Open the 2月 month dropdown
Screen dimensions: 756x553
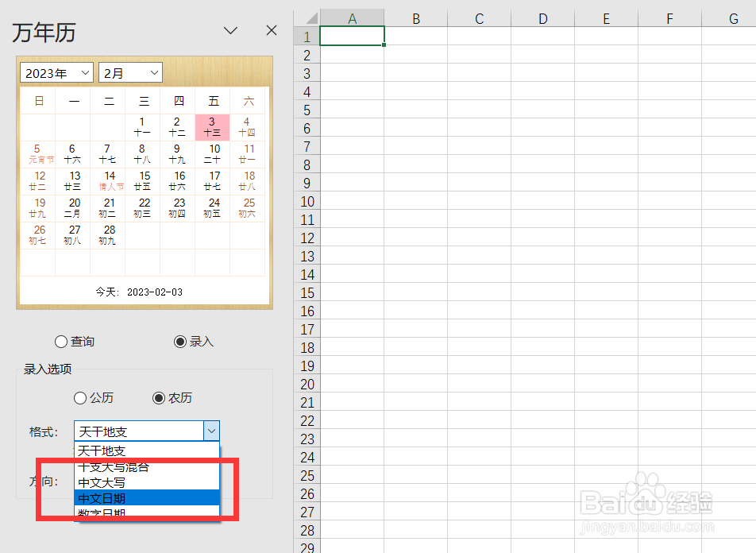(x=131, y=73)
